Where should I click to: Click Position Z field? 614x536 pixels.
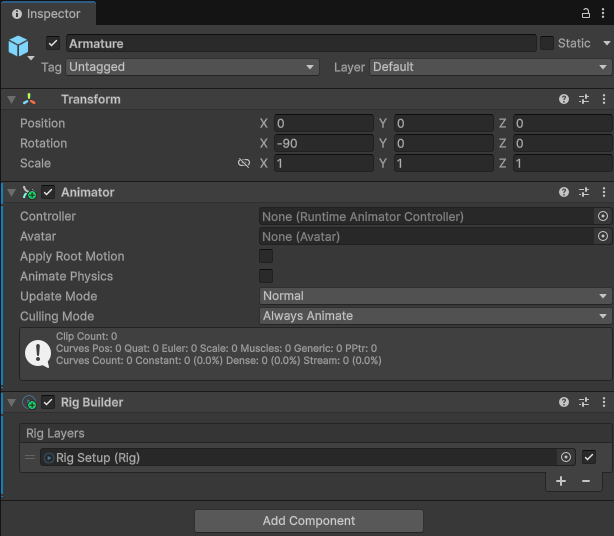563,123
